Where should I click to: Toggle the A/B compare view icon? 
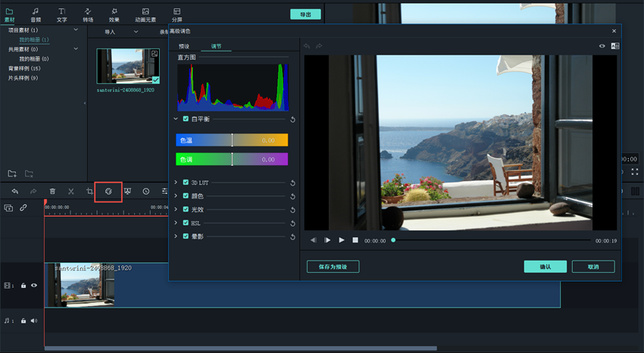tap(614, 46)
